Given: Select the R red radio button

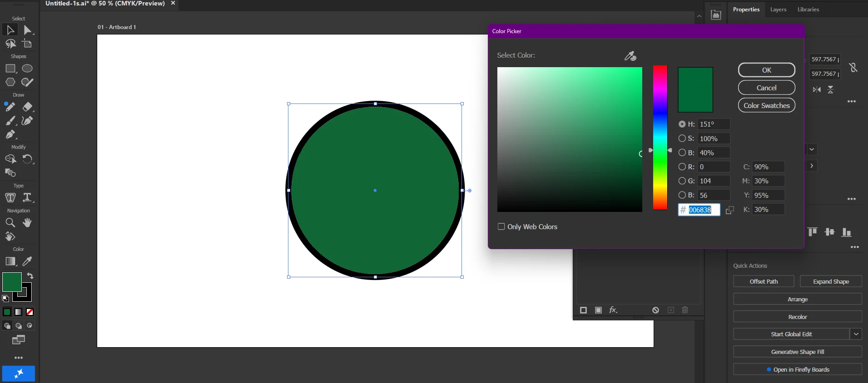Looking at the screenshot, I should pyautogui.click(x=682, y=167).
